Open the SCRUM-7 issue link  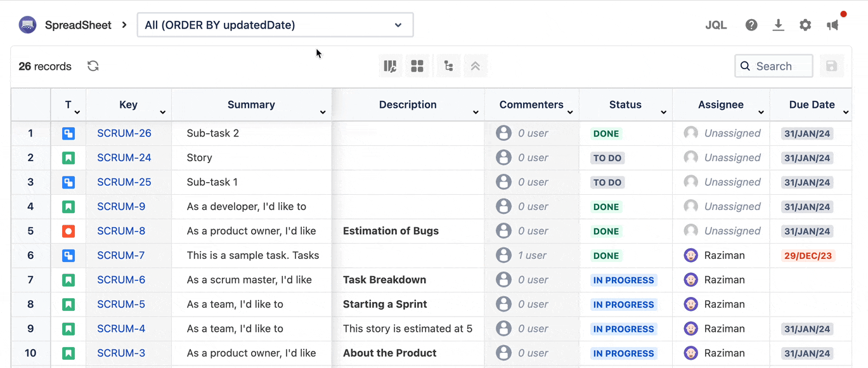[121, 256]
